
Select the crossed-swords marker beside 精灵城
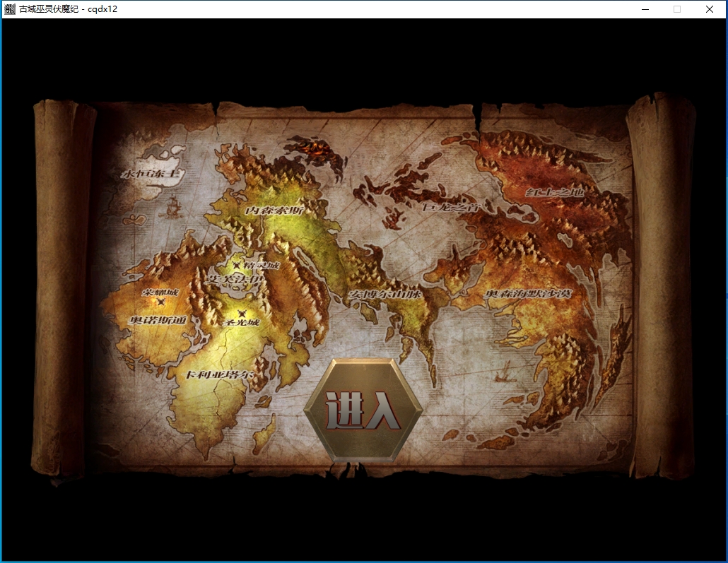coord(237,265)
